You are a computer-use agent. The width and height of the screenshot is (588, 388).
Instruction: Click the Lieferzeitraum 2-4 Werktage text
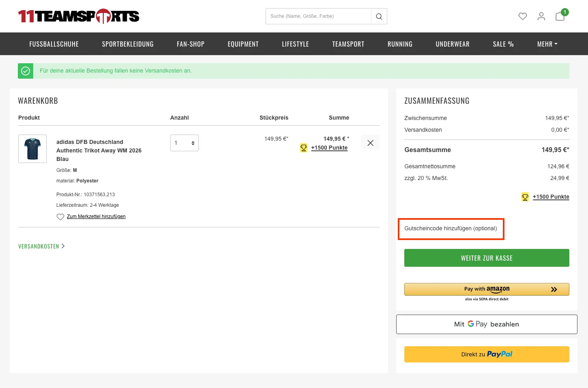click(88, 205)
